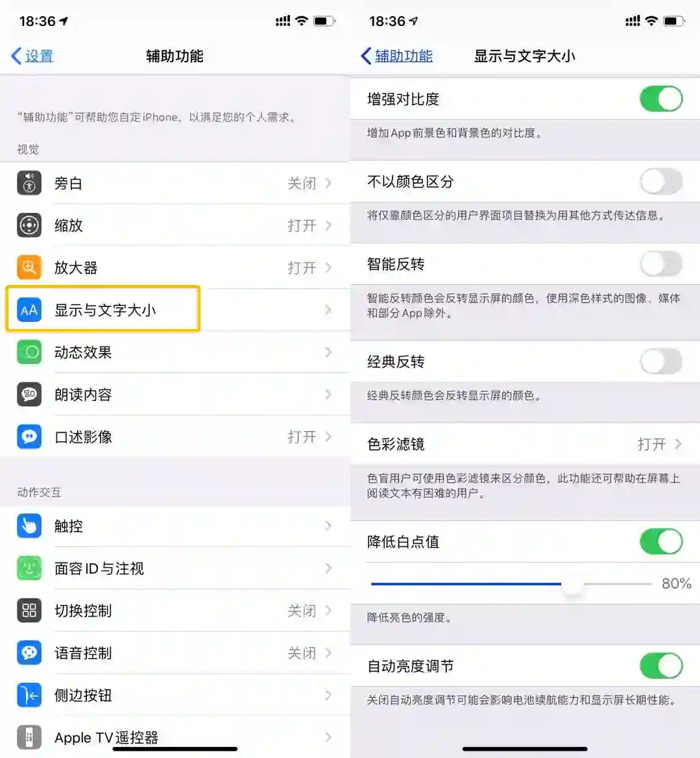Tap the green 动态效果 icon
The height and width of the screenshot is (758, 700).
(29, 352)
